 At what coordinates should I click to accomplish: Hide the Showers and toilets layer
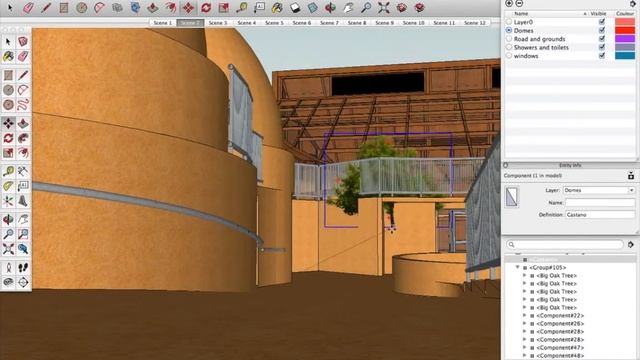pos(602,47)
